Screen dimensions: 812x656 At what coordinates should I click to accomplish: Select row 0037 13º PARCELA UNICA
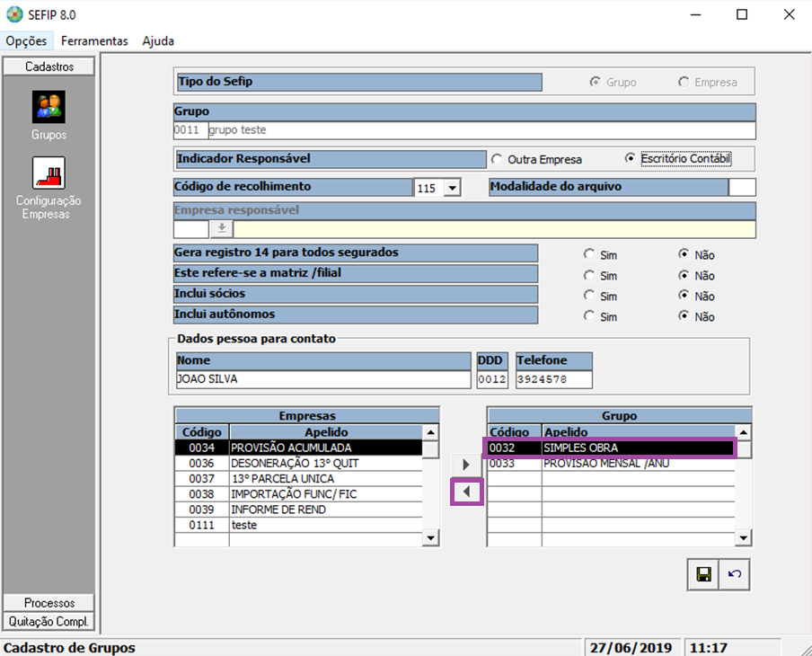(x=298, y=479)
